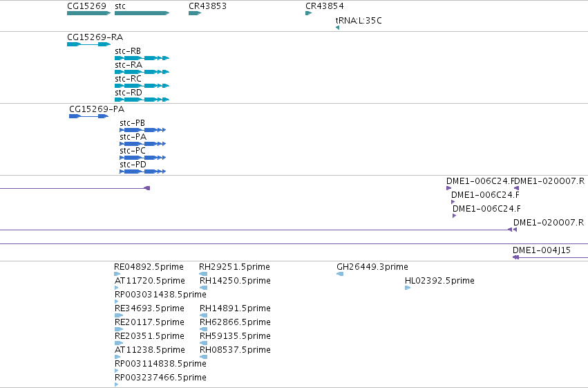Select EST RE20351.5prime
This screenshot has height=388, width=588.
[119, 343]
